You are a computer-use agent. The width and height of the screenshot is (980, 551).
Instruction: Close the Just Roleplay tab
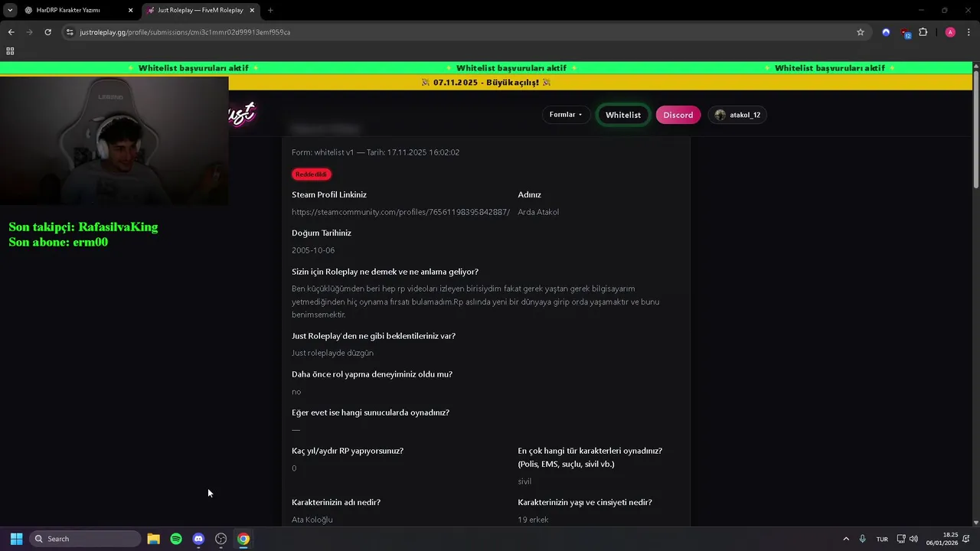(x=252, y=10)
